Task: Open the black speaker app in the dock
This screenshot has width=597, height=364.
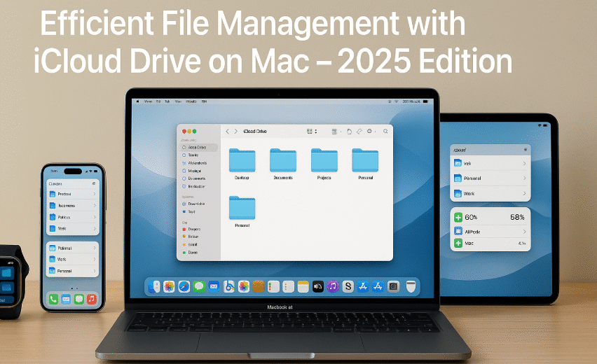Action: pos(318,286)
